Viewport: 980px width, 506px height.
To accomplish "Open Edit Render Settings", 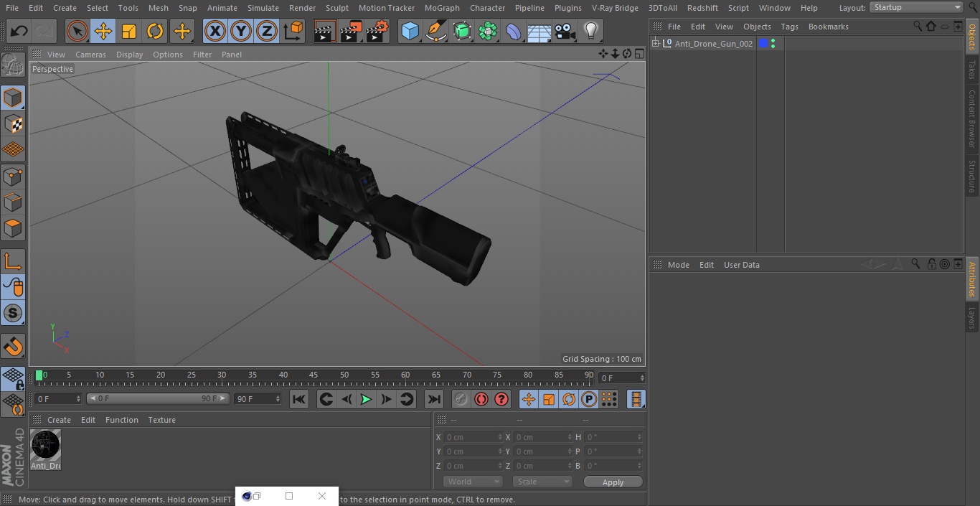I will (377, 31).
